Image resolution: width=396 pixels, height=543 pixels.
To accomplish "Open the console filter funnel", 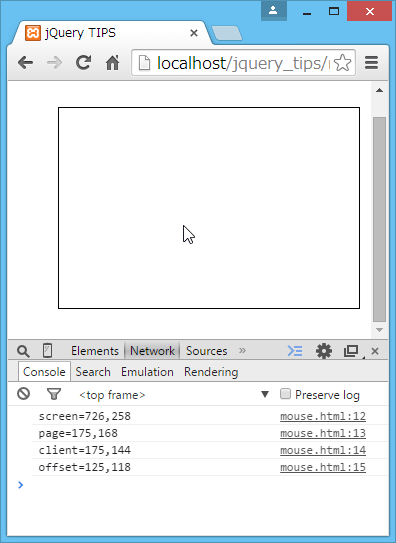I will [x=54, y=394].
